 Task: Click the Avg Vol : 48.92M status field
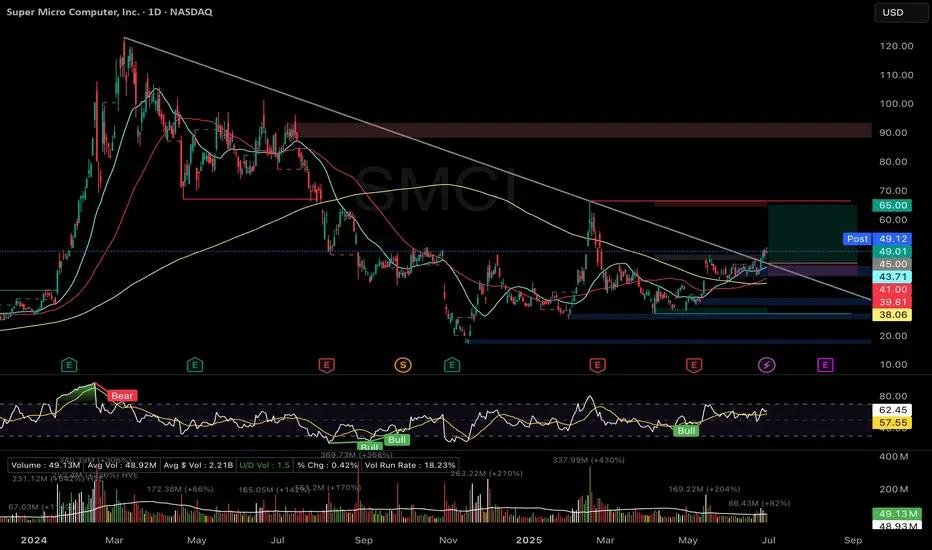pyautogui.click(x=122, y=465)
